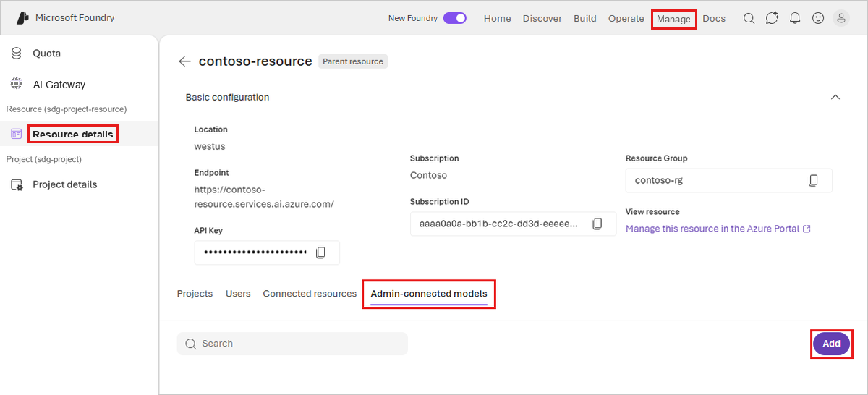868x395 pixels.
Task: Open the Build menu
Action: pos(585,19)
